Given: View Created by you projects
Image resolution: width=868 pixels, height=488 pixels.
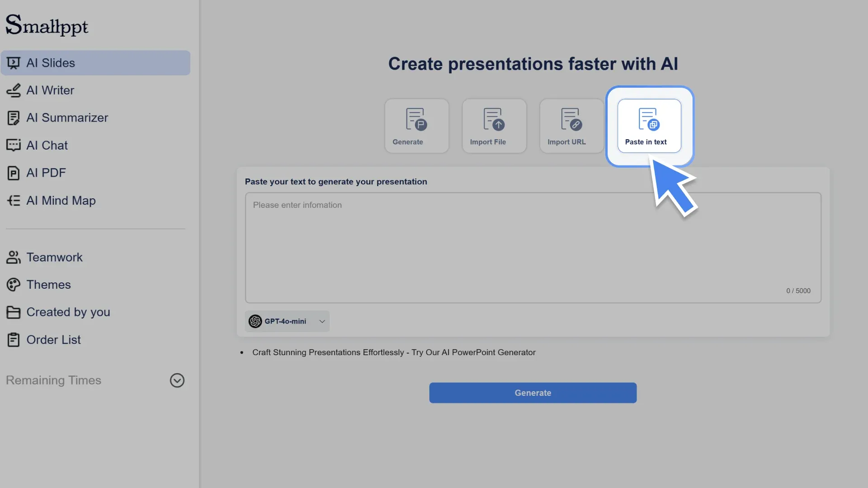Looking at the screenshot, I should tap(68, 312).
